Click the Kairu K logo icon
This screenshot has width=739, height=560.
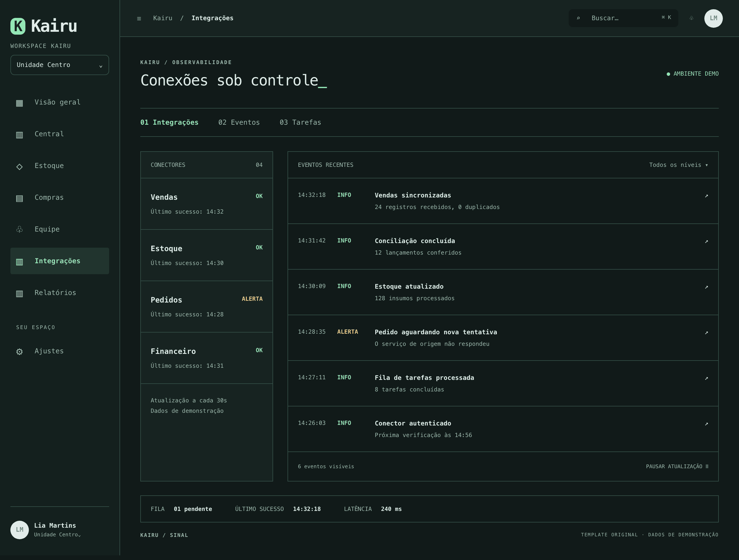pyautogui.click(x=18, y=26)
